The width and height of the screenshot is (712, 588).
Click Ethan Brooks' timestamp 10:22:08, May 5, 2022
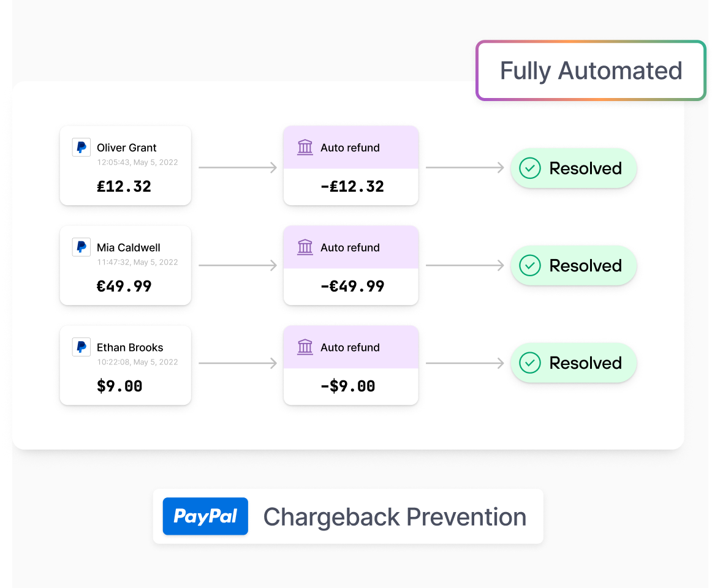[137, 362]
